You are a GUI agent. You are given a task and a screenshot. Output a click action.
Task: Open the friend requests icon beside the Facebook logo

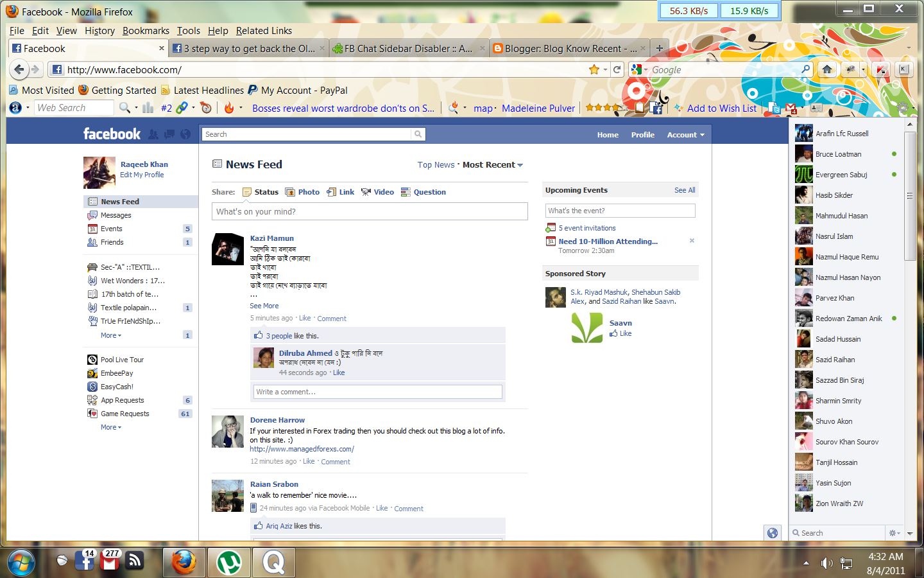tap(153, 135)
